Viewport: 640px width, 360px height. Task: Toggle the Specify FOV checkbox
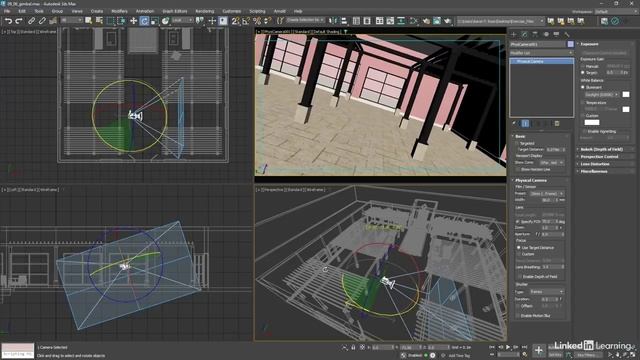(518, 221)
